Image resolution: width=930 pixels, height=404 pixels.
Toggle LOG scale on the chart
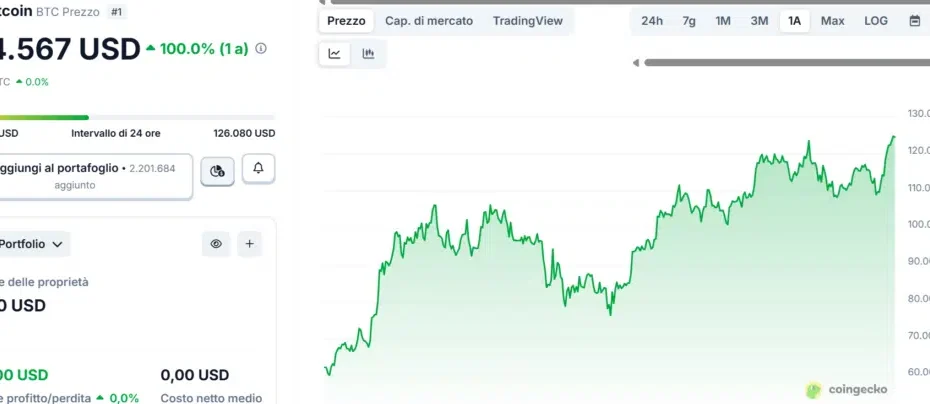pyautogui.click(x=875, y=21)
